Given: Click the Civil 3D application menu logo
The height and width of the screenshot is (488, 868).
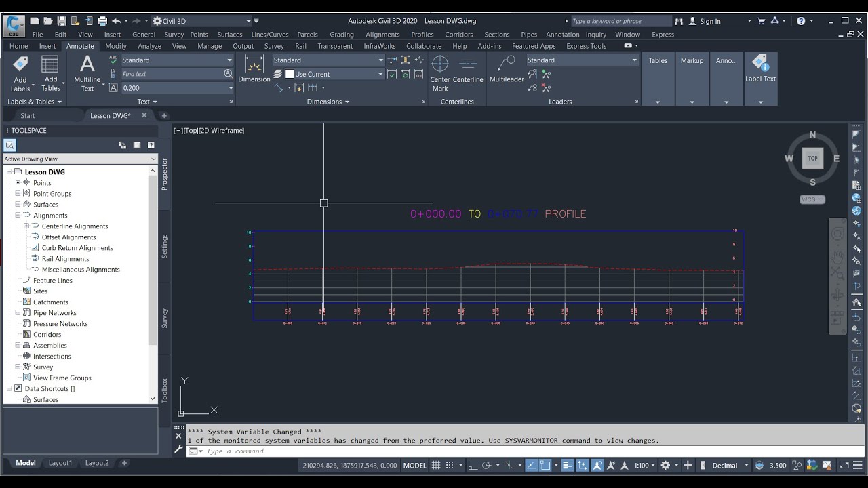Looking at the screenshot, I should [14, 25].
